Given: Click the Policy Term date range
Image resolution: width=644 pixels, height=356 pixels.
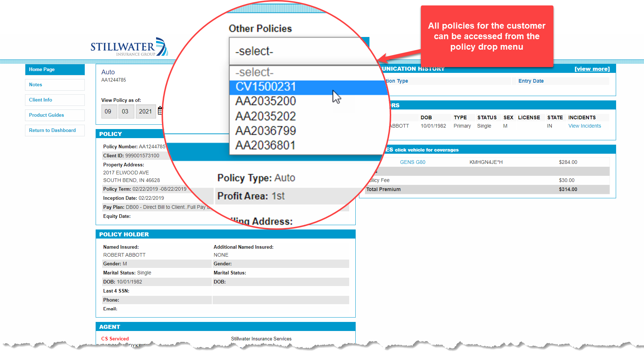Looking at the screenshot, I should tap(159, 189).
